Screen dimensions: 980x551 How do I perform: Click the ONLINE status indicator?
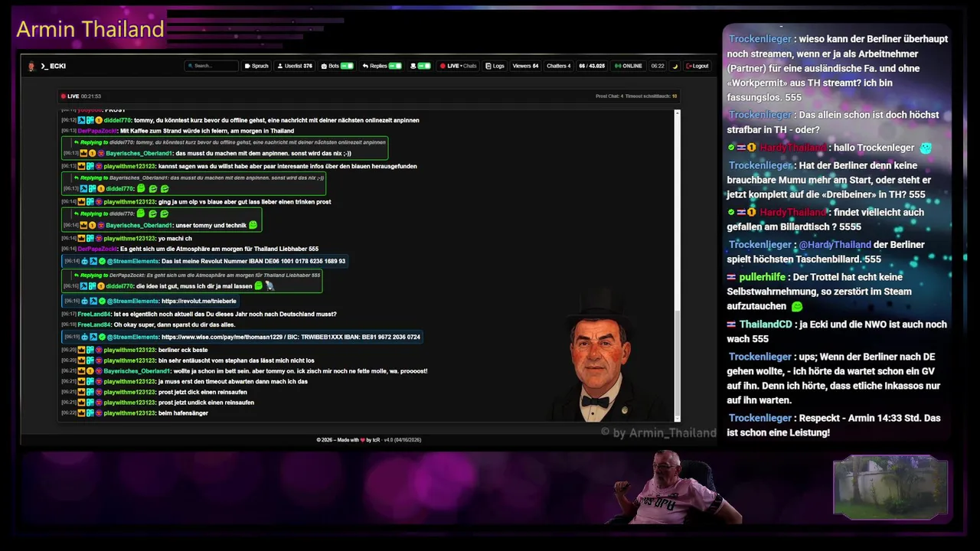pos(629,66)
